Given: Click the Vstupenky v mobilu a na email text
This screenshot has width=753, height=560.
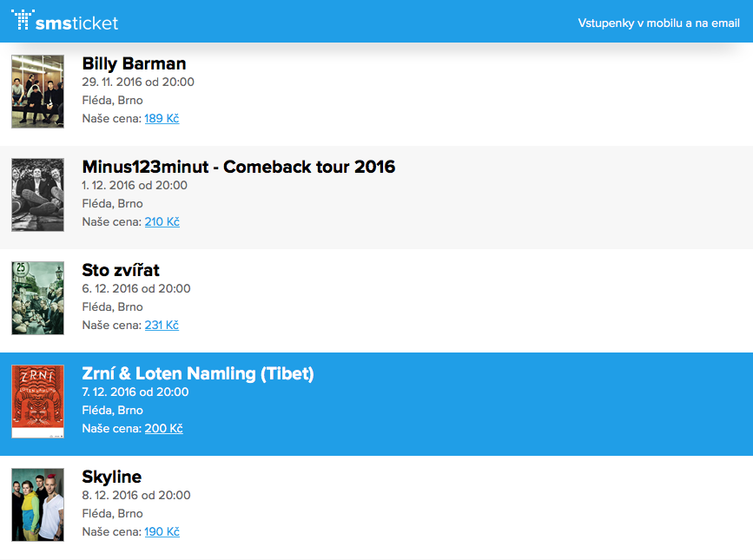Looking at the screenshot, I should tap(658, 23).
